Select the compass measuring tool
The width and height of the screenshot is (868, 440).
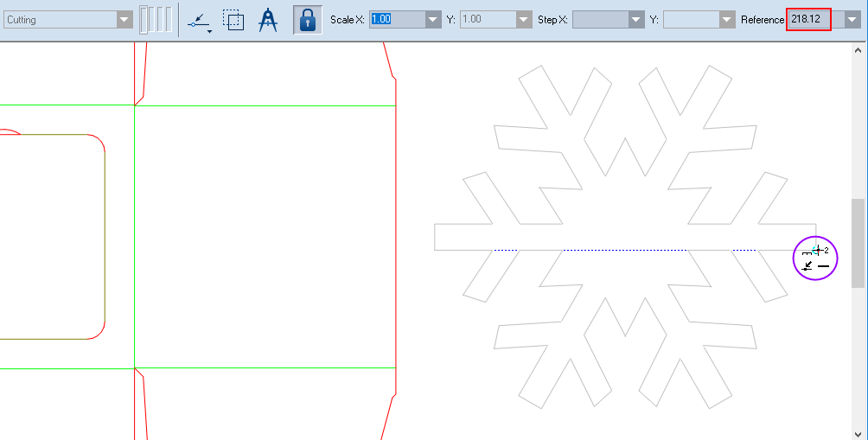pyautogui.click(x=268, y=19)
